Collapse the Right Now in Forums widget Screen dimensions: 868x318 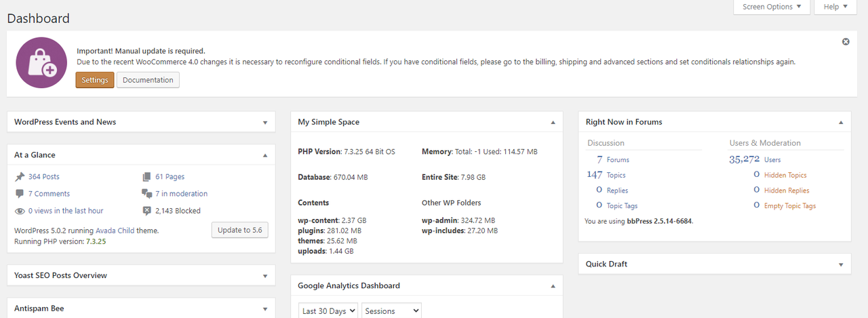pos(840,123)
